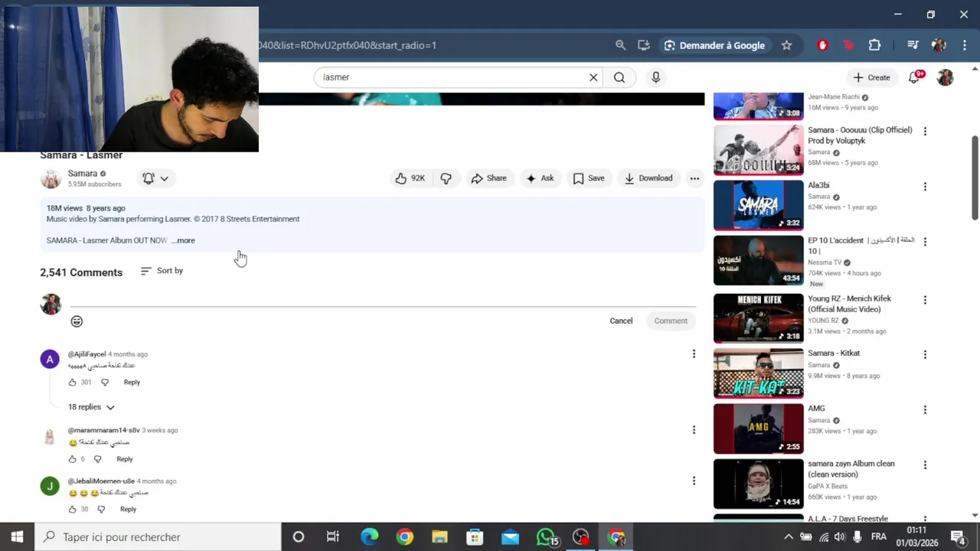Open options menu for @JebaliMoemen-u8e comment
Image resolution: width=980 pixels, height=551 pixels.
(694, 481)
